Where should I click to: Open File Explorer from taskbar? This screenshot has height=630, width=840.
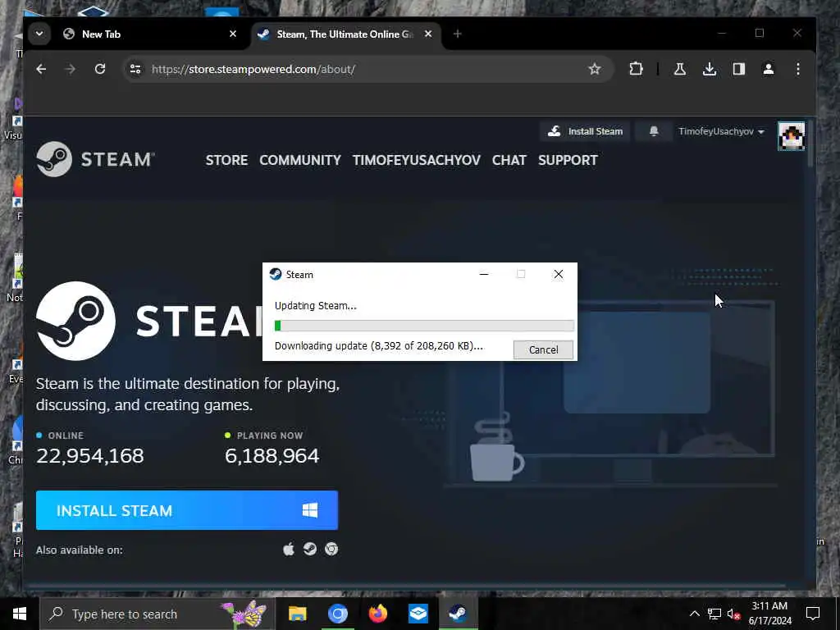pos(297,614)
